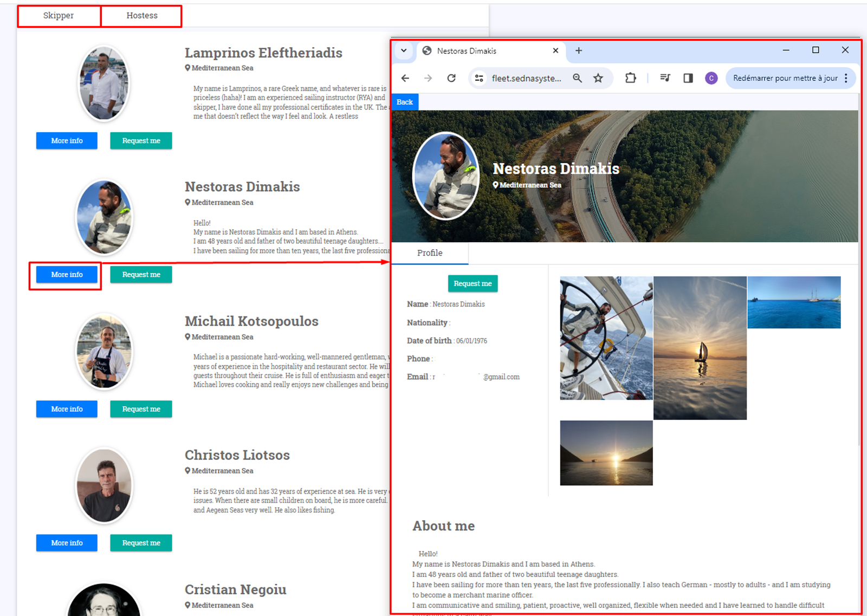867x616 pixels.
Task: Click Request me beside Nestoras Dimakis in the list
Action: [141, 275]
